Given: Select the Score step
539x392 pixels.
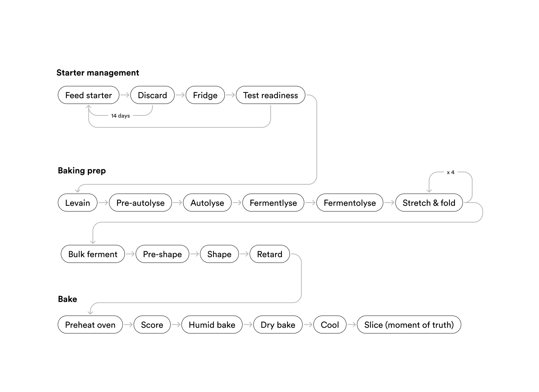Looking at the screenshot, I should pyautogui.click(x=152, y=325).
